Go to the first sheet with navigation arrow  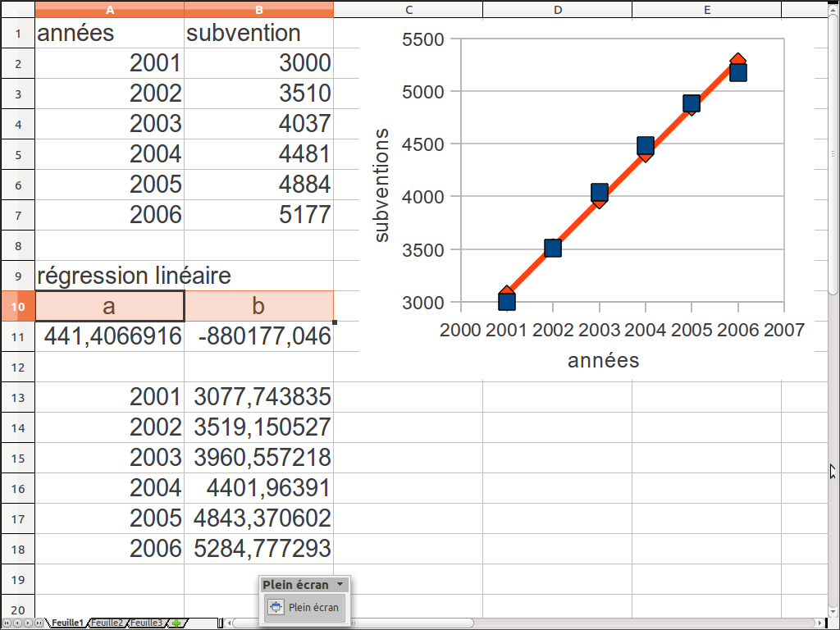(7, 623)
